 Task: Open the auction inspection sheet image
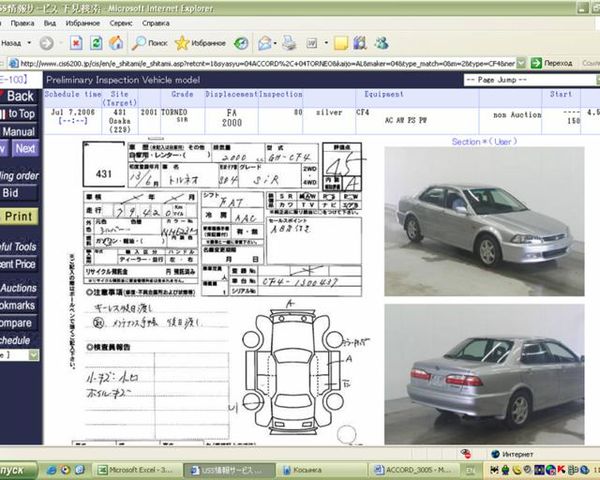[x=223, y=293]
